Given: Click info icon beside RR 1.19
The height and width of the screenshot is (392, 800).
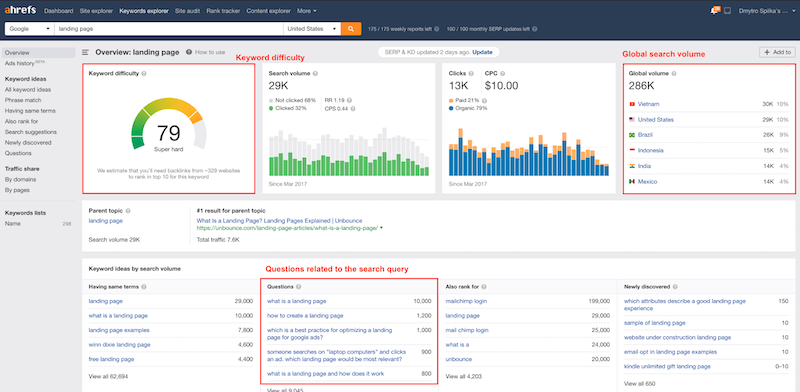Looking at the screenshot, I should click(x=349, y=100).
